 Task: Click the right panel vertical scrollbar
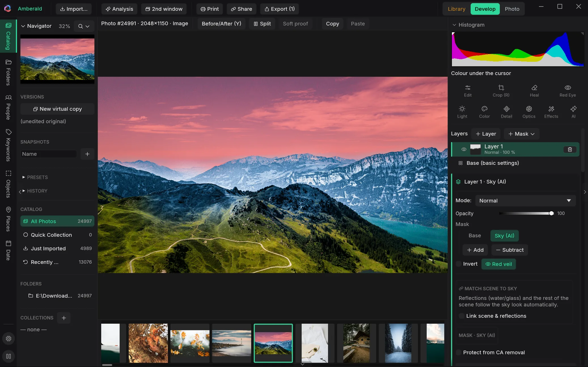(x=583, y=150)
